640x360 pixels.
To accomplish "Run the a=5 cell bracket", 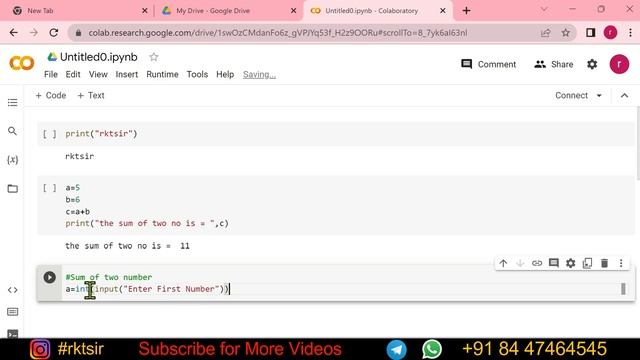I will tap(49, 188).
